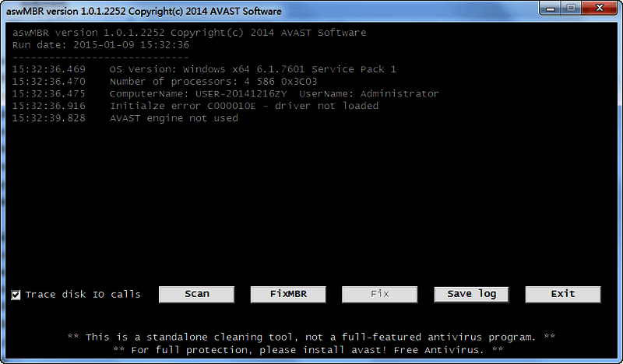
Task: Click the grayed-out Fix button
Action: pos(379,294)
